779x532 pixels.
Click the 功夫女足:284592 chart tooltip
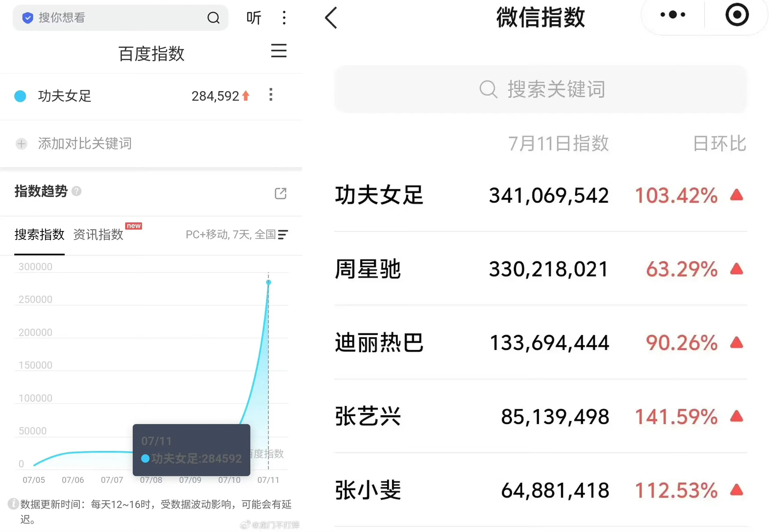pos(191,450)
